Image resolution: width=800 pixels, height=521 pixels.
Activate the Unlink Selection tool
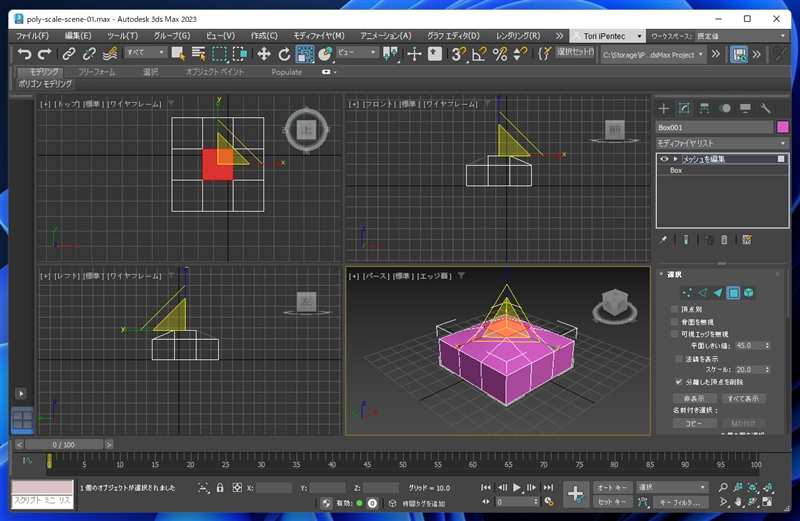[89, 54]
